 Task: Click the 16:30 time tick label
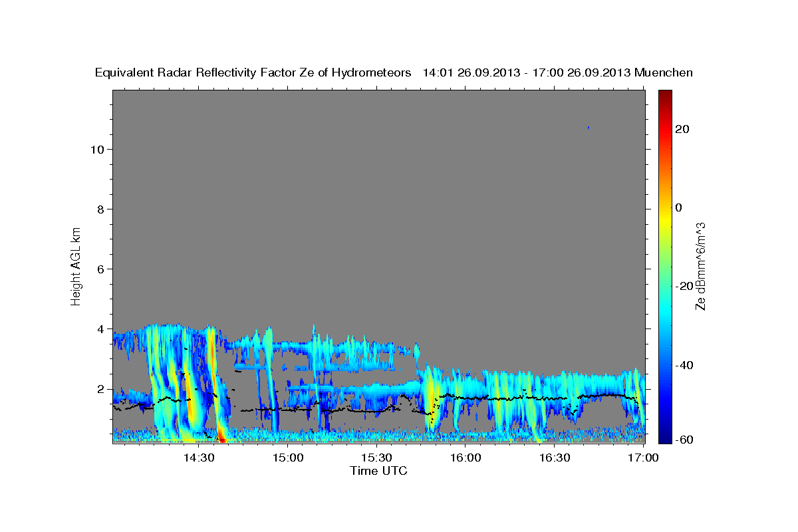(x=555, y=458)
